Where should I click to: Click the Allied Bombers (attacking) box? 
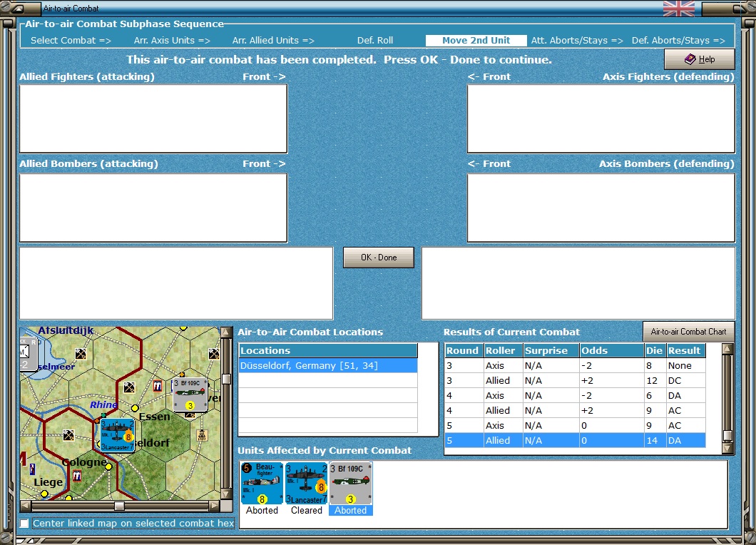[153, 208]
